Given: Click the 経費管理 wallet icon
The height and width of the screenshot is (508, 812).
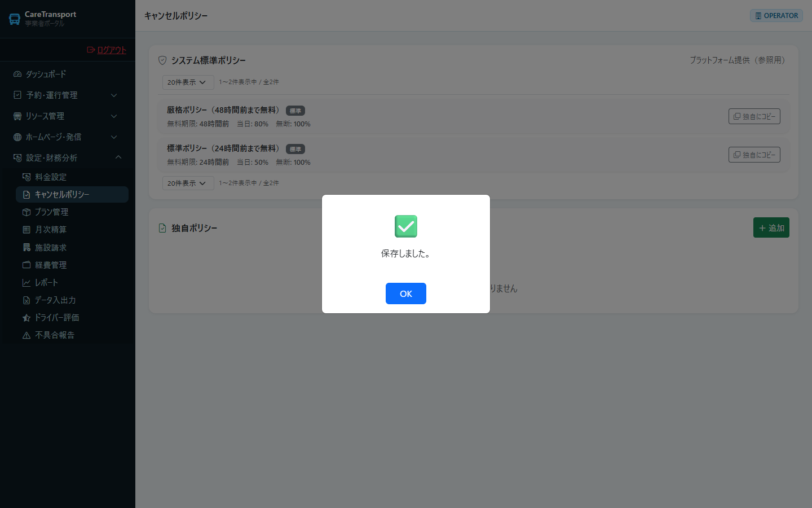Looking at the screenshot, I should pos(27,265).
